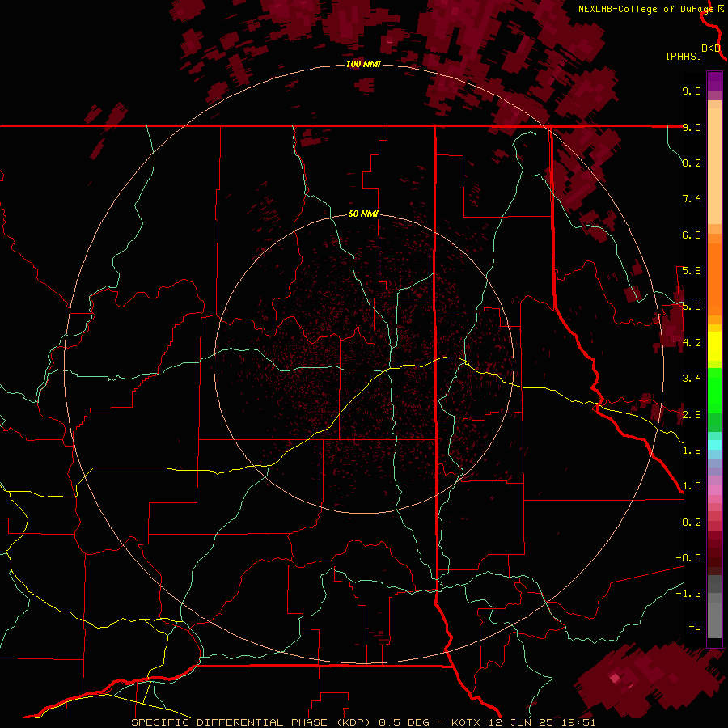Click the 50 NMI range ring label
Viewport: 728px width, 728px height.
pyautogui.click(x=363, y=214)
